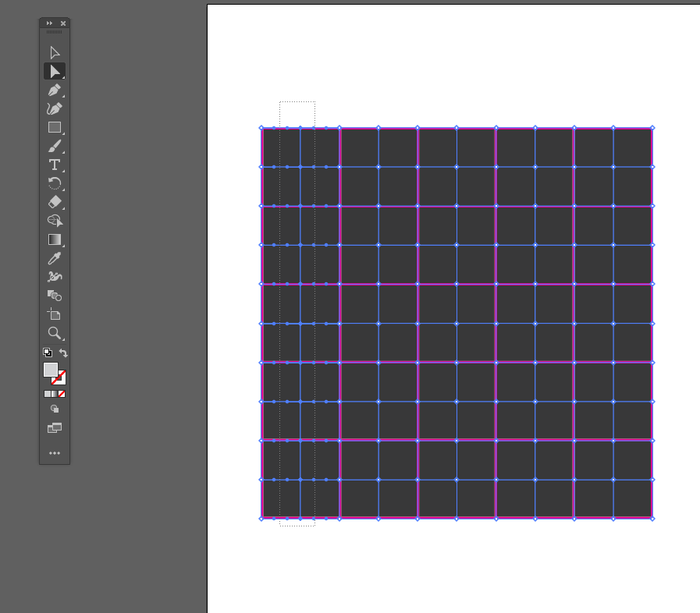Choose the Artboard tool
700x613 pixels.
(55, 314)
